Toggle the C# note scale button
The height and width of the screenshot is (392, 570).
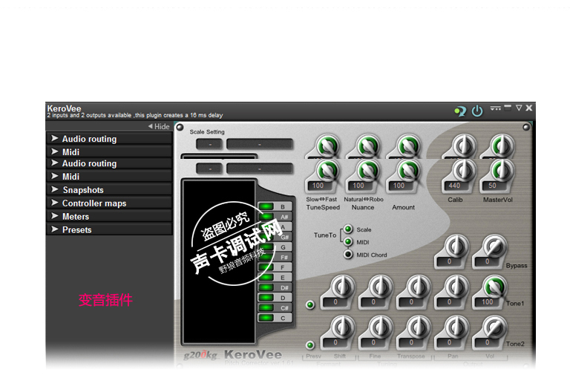point(275,308)
